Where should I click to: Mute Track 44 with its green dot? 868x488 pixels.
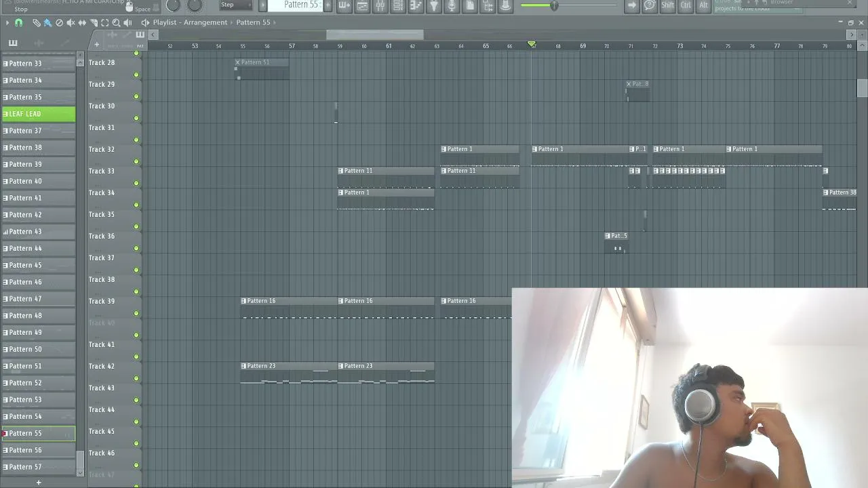(x=136, y=422)
